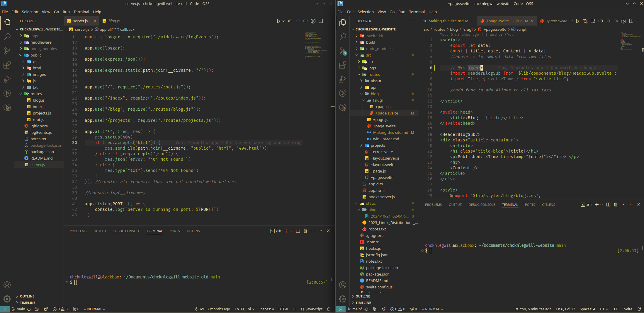Click Spaces: 4 indentation in left status bar
Screen dimensions: 644x313
coord(266,309)
